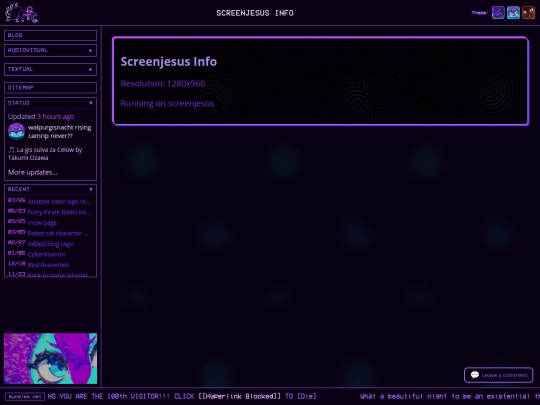Click the speech bubble comment icon
This screenshot has height=405, width=540.
[475, 375]
